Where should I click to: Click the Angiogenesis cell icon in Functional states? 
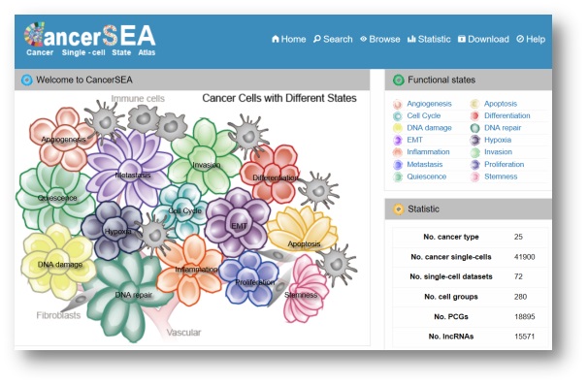[398, 104]
